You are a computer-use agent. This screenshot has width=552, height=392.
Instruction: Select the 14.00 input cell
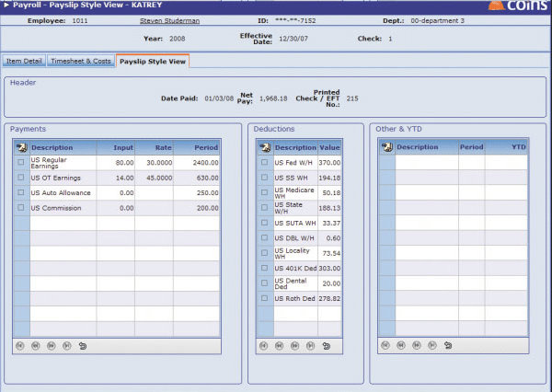[116, 178]
